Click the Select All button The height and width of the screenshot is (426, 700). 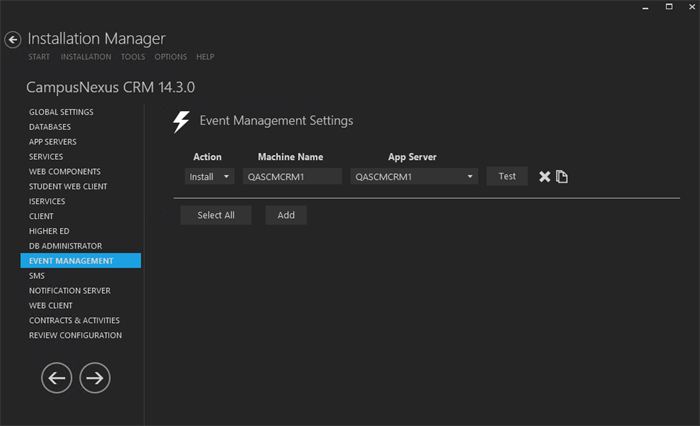click(216, 215)
